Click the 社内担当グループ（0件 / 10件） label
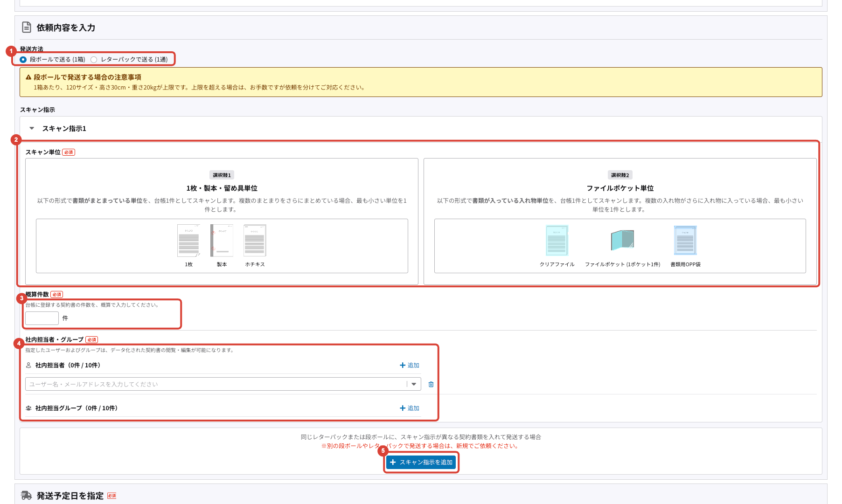This screenshot has height=504, width=842. 77,408
